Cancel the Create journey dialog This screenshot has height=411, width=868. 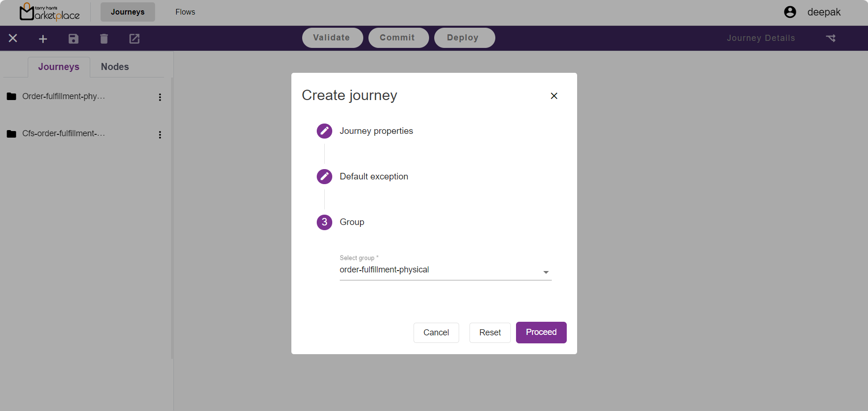coord(436,333)
